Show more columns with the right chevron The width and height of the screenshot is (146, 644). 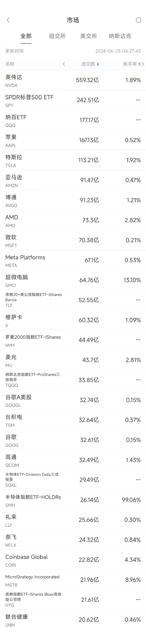(x=143, y=64)
